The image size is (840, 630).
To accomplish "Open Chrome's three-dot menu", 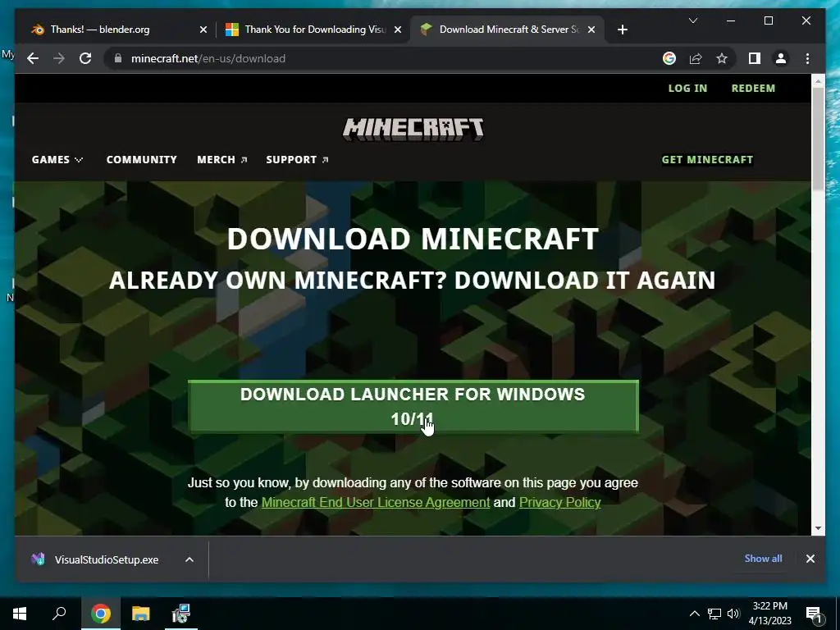I will pos(807,58).
